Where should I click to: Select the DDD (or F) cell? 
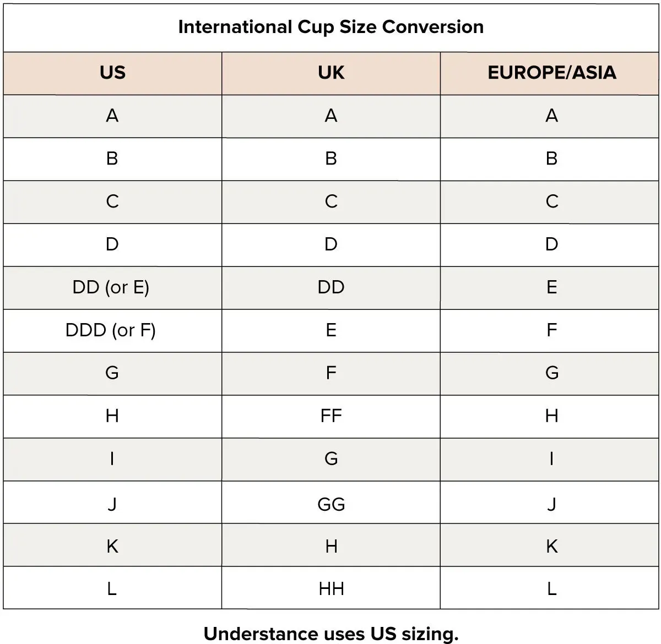[x=111, y=330]
